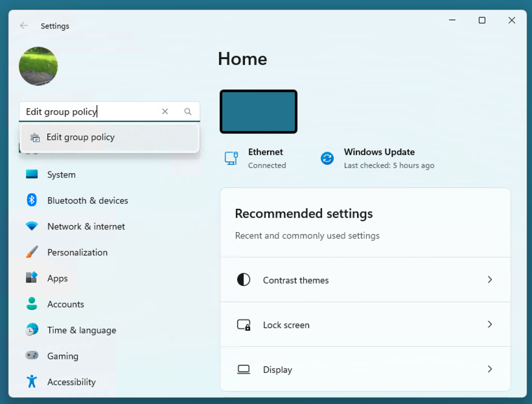The height and width of the screenshot is (404, 532).
Task: Click the Network & internet Wi-Fi icon
Action: coord(32,226)
